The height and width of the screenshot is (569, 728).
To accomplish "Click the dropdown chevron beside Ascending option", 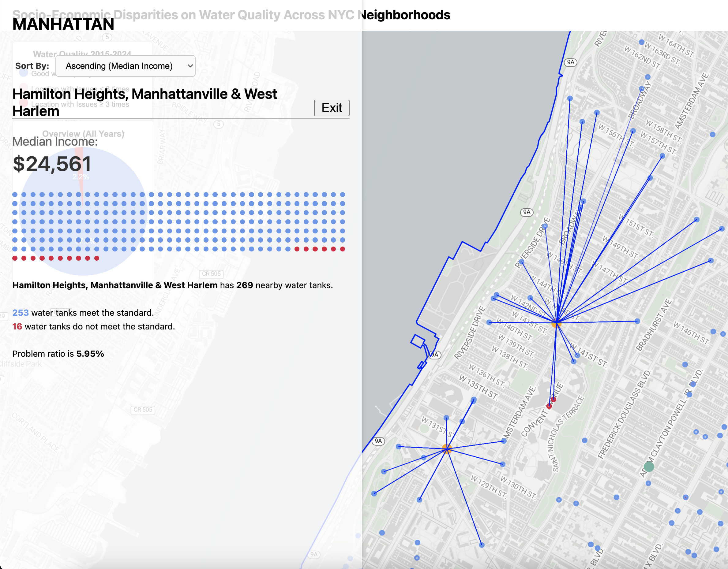I will pos(190,66).
